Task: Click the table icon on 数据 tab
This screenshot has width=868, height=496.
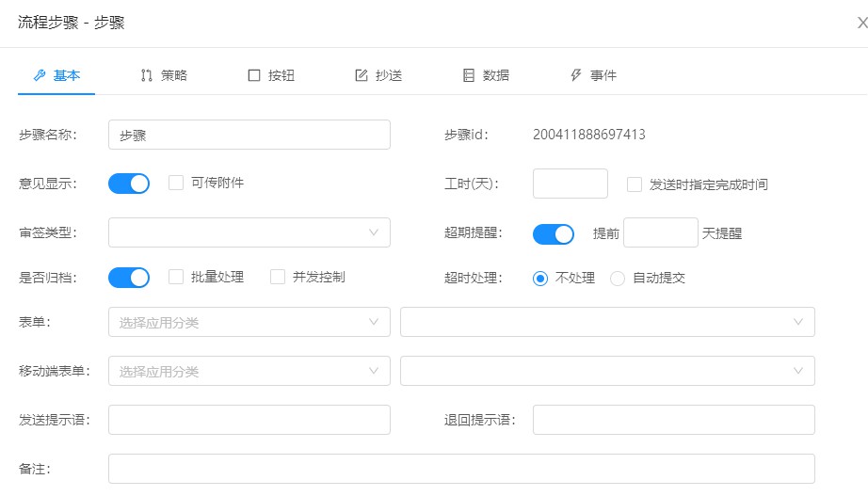Action: pos(468,75)
